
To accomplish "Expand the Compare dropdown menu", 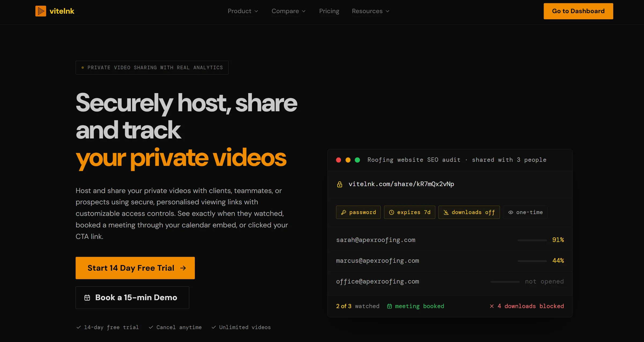I will pos(288,11).
